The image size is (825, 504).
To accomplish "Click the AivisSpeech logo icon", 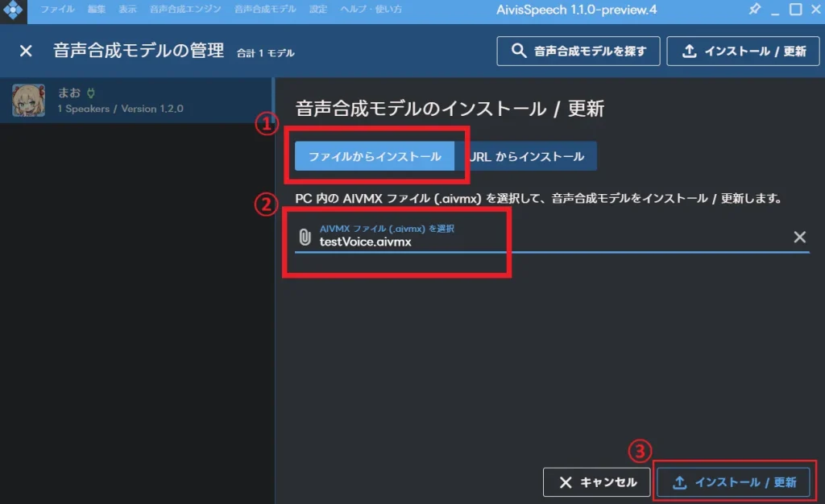I will tap(12, 10).
